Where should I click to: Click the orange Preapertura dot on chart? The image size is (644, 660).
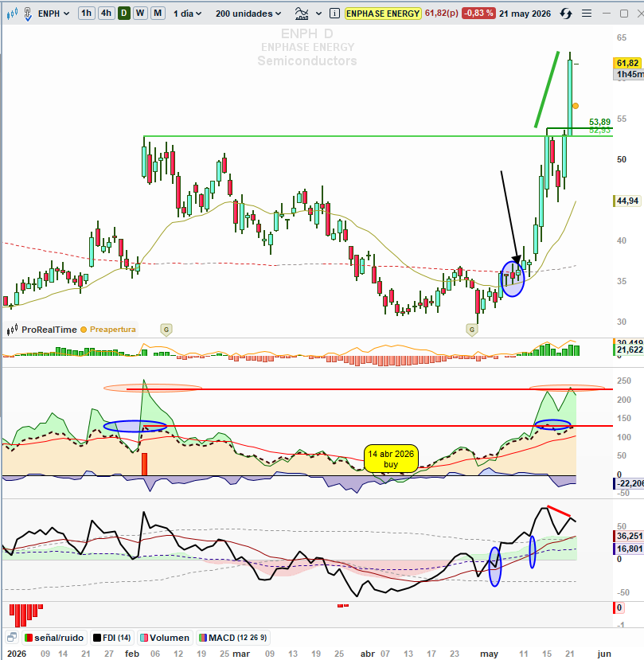pos(576,106)
